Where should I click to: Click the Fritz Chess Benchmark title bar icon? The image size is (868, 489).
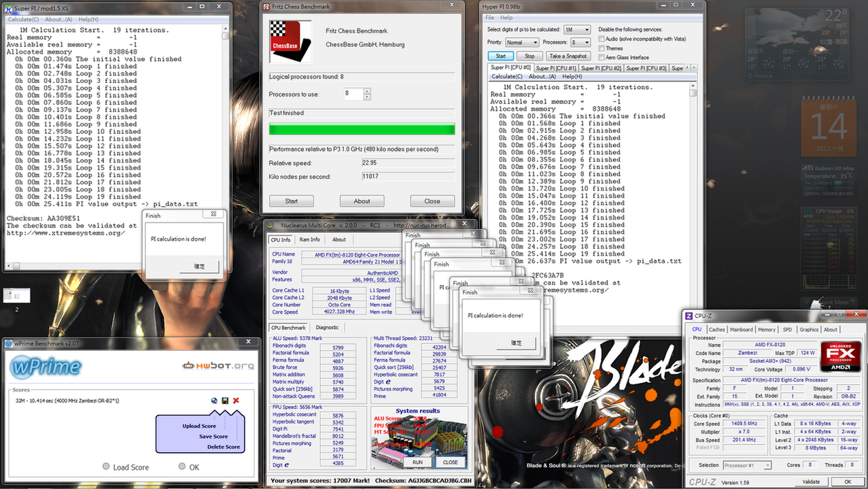tap(267, 7)
